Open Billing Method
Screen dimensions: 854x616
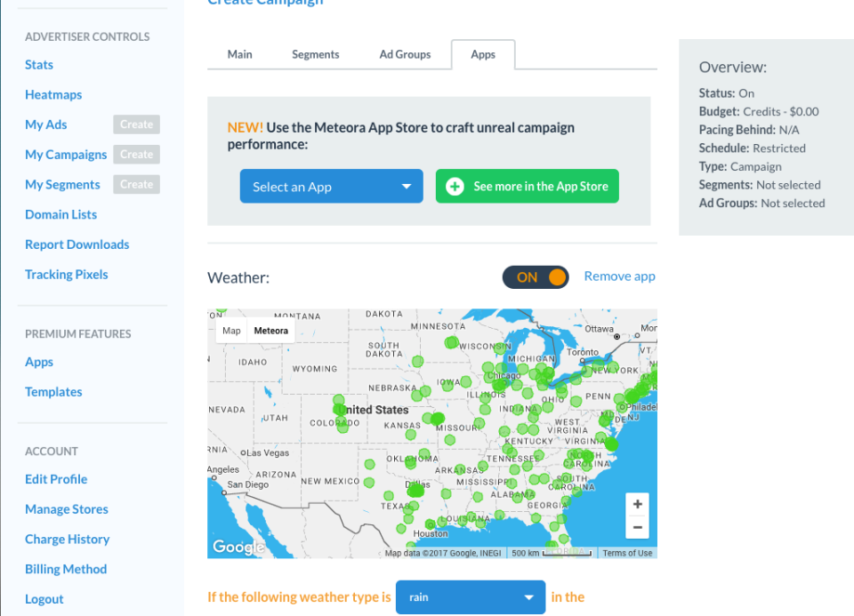(x=66, y=569)
